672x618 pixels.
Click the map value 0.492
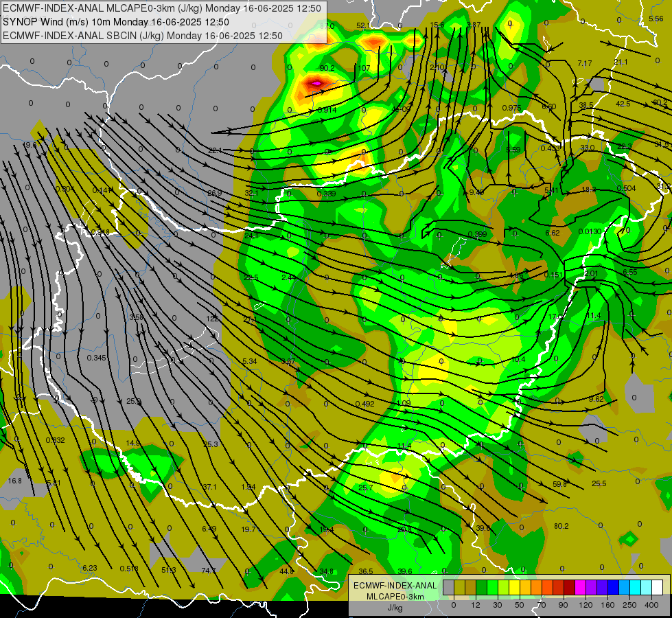[364, 404]
